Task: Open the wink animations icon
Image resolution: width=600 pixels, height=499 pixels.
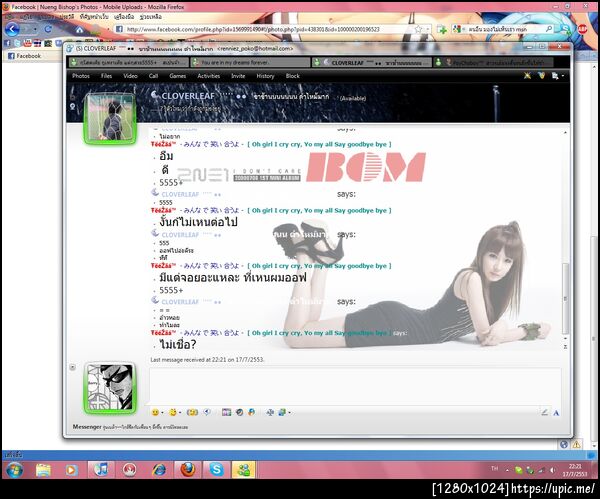Action: (173, 412)
